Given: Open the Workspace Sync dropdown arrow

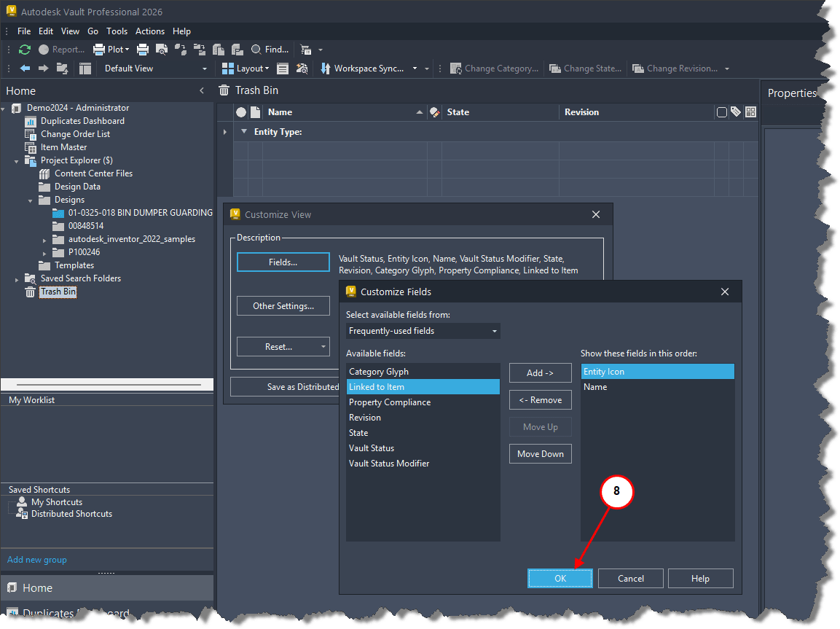Looking at the screenshot, I should (x=415, y=69).
